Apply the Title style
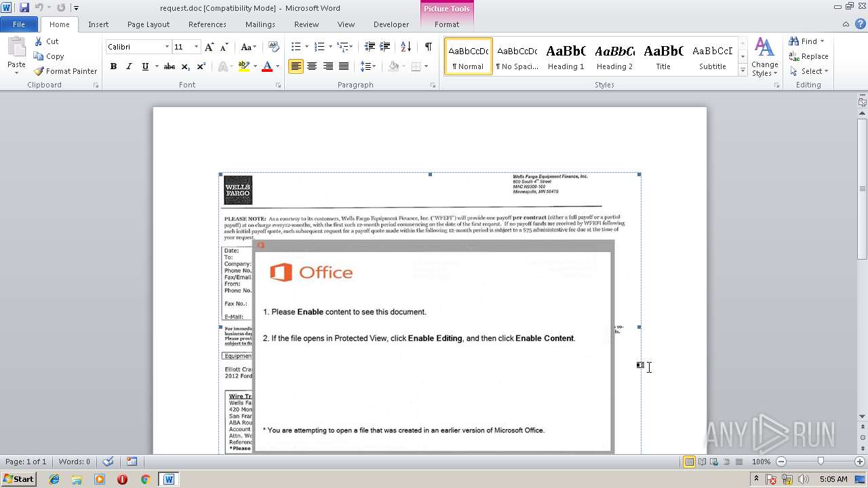This screenshot has height=488, width=868. 663,56
